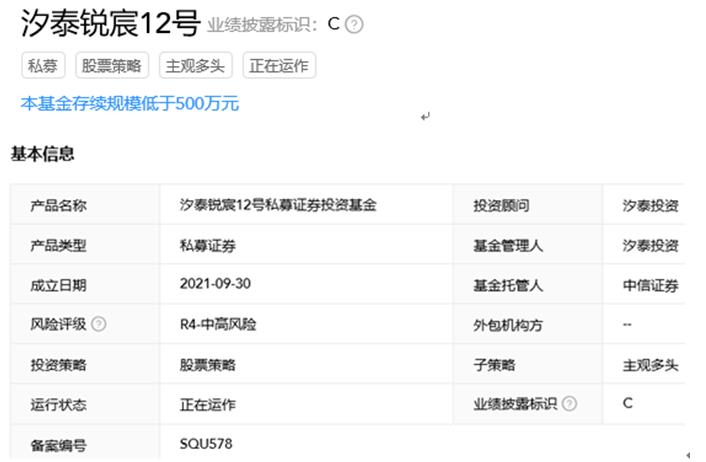Click the 产品名称 label cell
The image size is (706, 462).
click(85, 205)
